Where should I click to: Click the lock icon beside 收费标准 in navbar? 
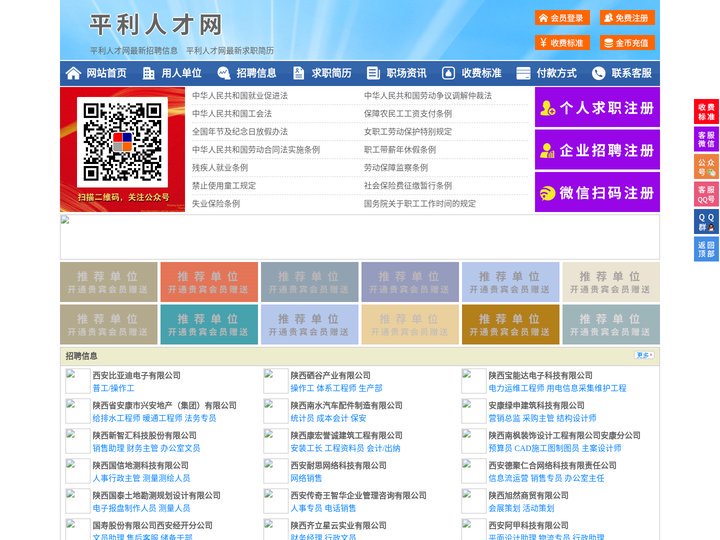[x=448, y=73]
